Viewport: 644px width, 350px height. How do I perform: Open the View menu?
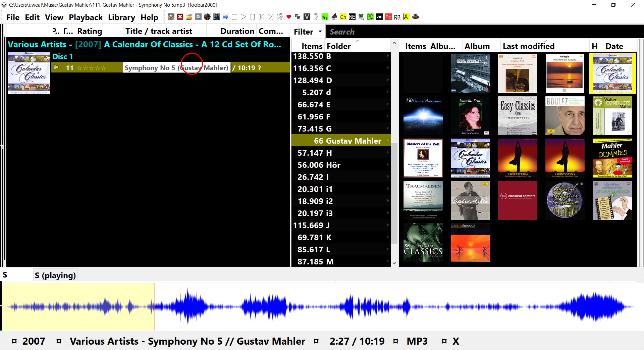[54, 17]
